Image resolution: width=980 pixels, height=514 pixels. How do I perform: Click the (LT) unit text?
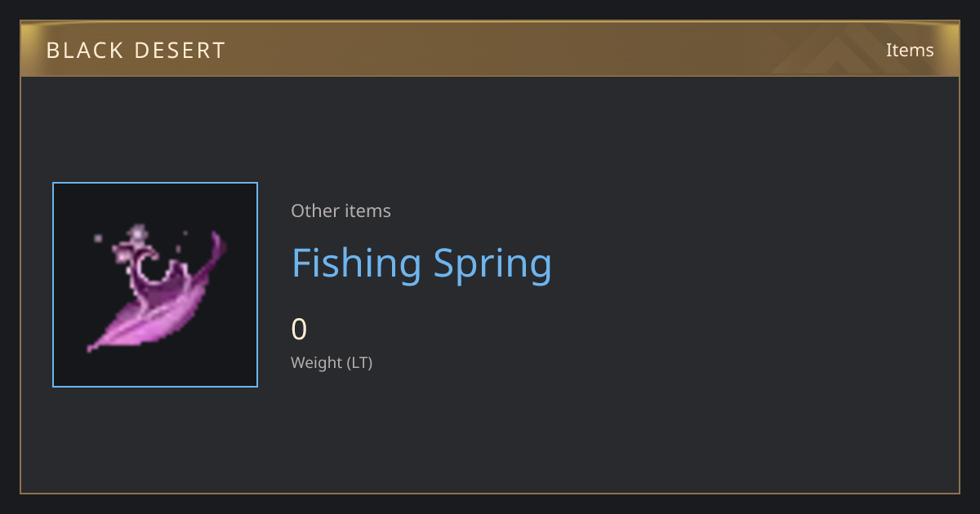359,362
